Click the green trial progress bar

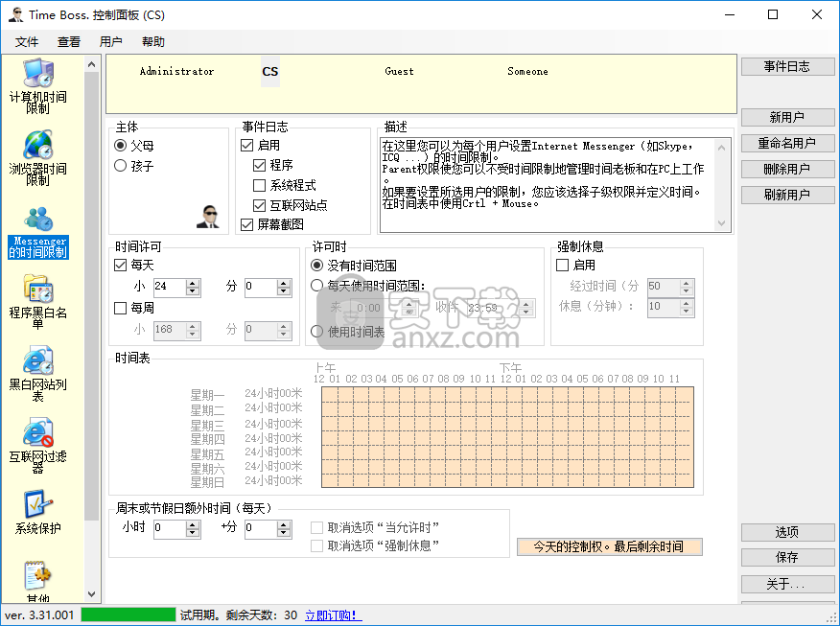(x=128, y=614)
